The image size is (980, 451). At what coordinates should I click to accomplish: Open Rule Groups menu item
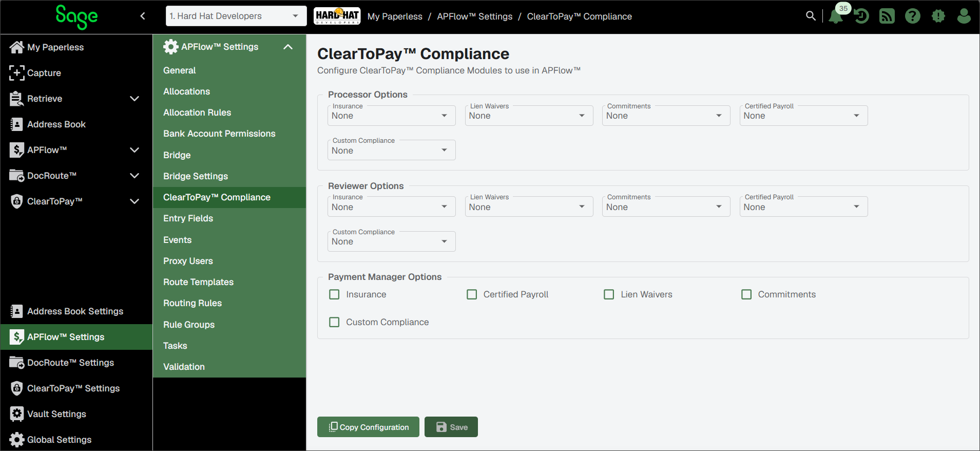click(x=229, y=325)
